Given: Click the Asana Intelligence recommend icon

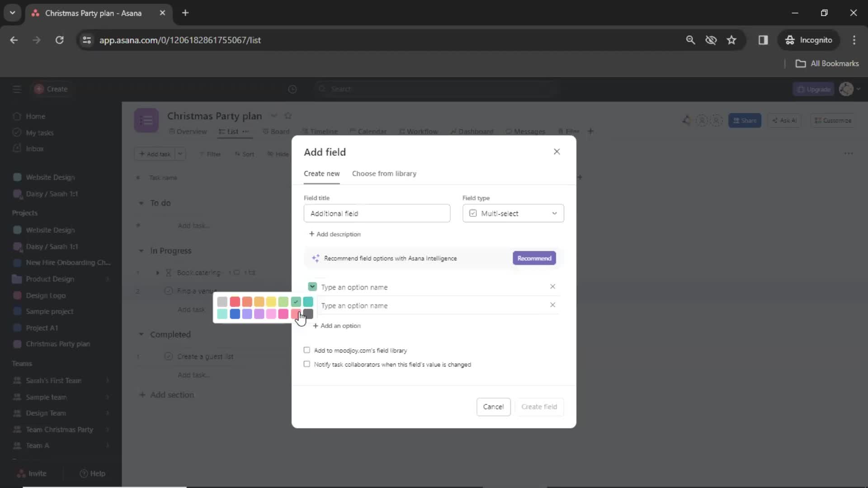Looking at the screenshot, I should [x=316, y=258].
